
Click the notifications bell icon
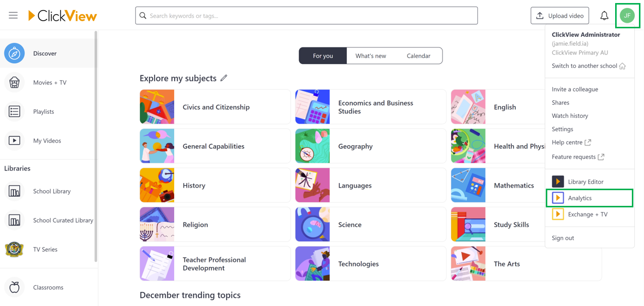(x=604, y=16)
